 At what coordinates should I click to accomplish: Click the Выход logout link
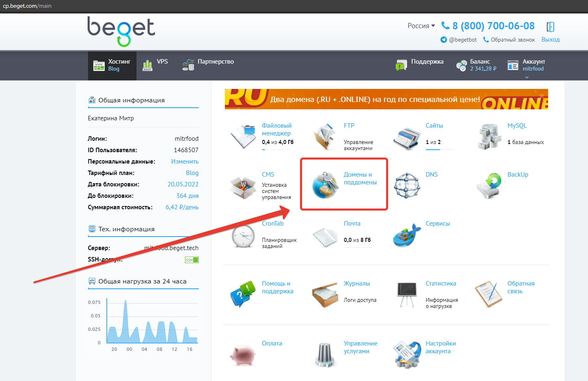tap(551, 40)
